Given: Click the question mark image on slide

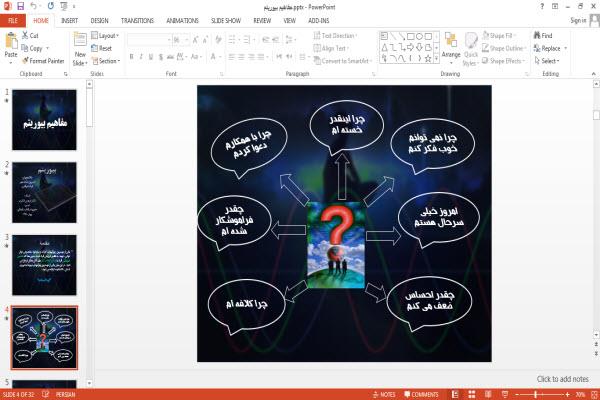Looking at the screenshot, I should click(x=336, y=245).
